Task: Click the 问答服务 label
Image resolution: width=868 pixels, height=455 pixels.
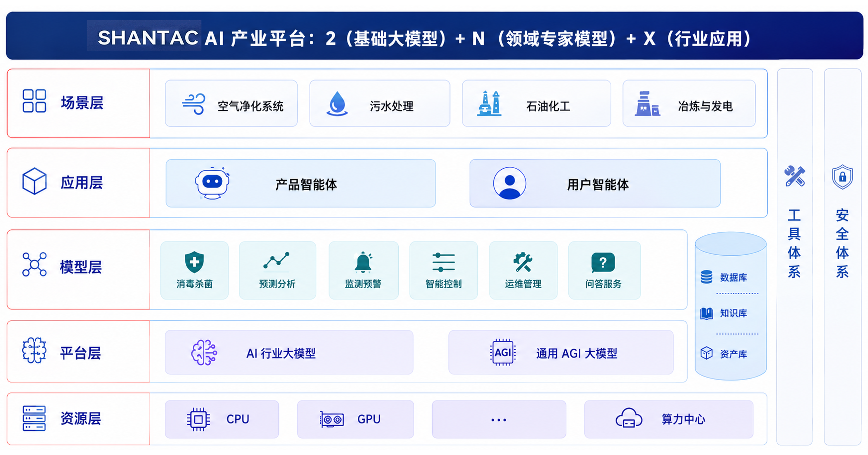Action: (x=603, y=284)
